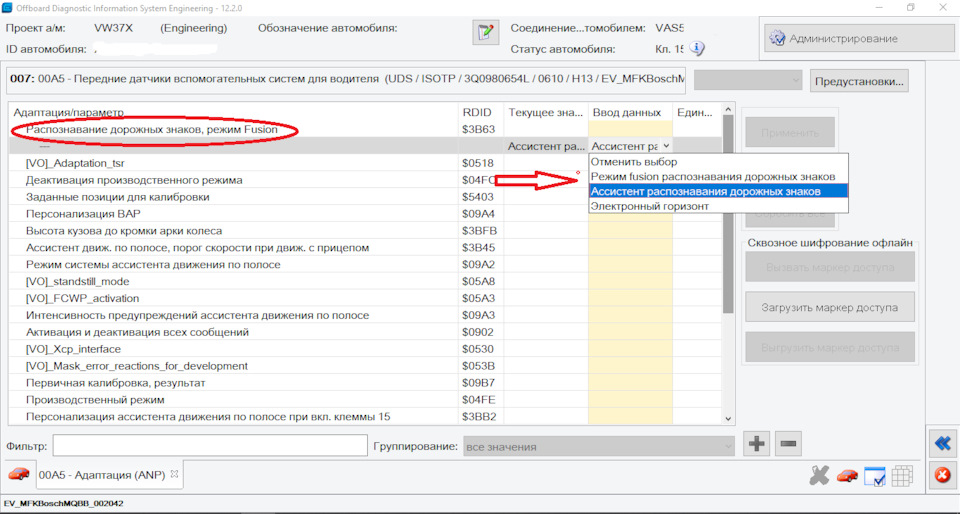
Task: Choose 'Отменить выбор' in the dropdown list
Action: pyautogui.click(x=718, y=162)
